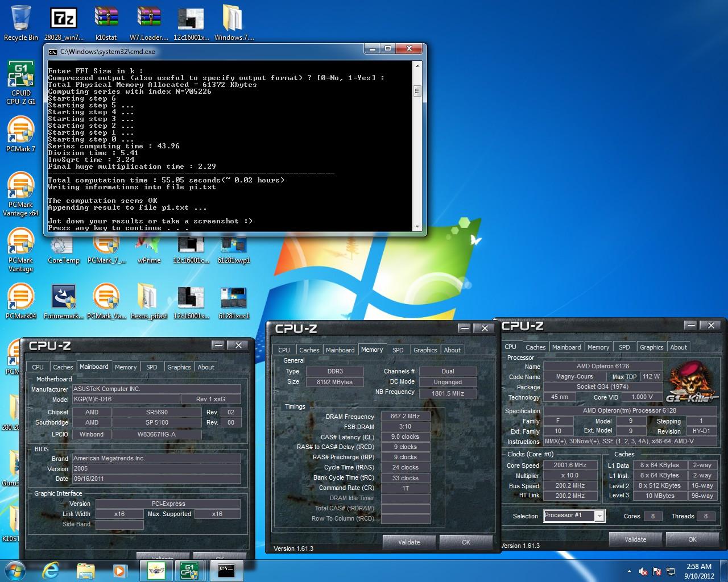
Task: Click the Level 3 cache value 10 MBytes
Action: 660,496
